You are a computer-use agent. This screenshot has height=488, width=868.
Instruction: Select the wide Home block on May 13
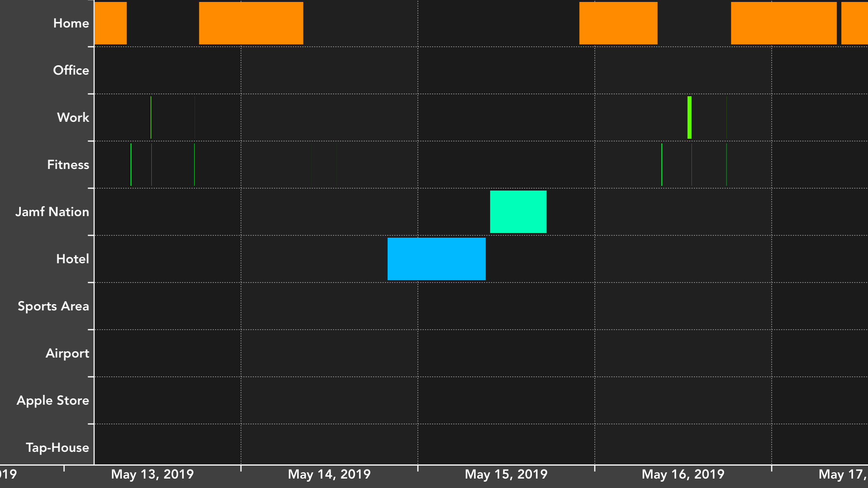(251, 23)
